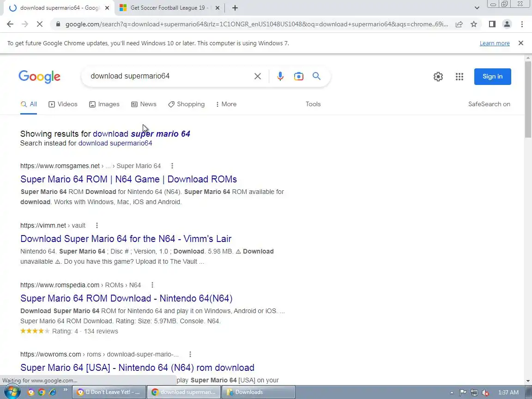Open the side panel icon

tap(492, 24)
